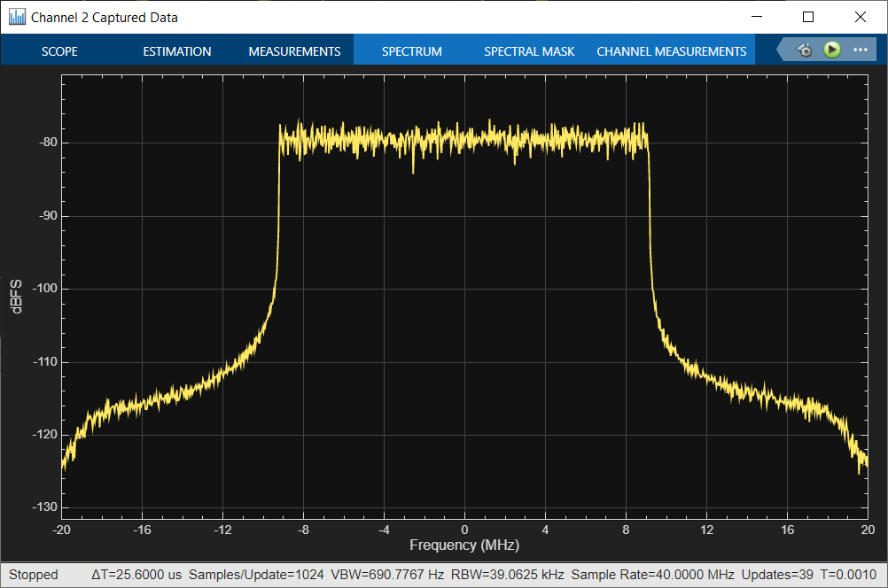Open the ESTIMATION tab

coord(177,51)
